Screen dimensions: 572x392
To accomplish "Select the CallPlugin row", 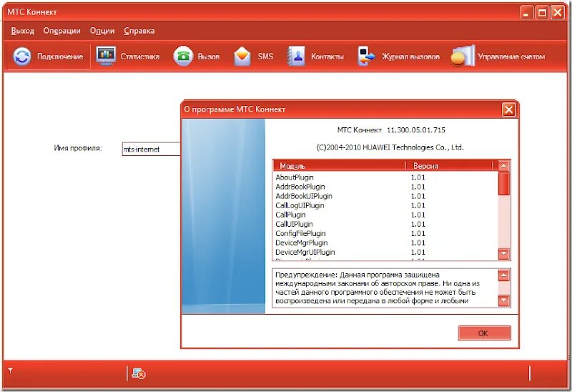I will 385,215.
